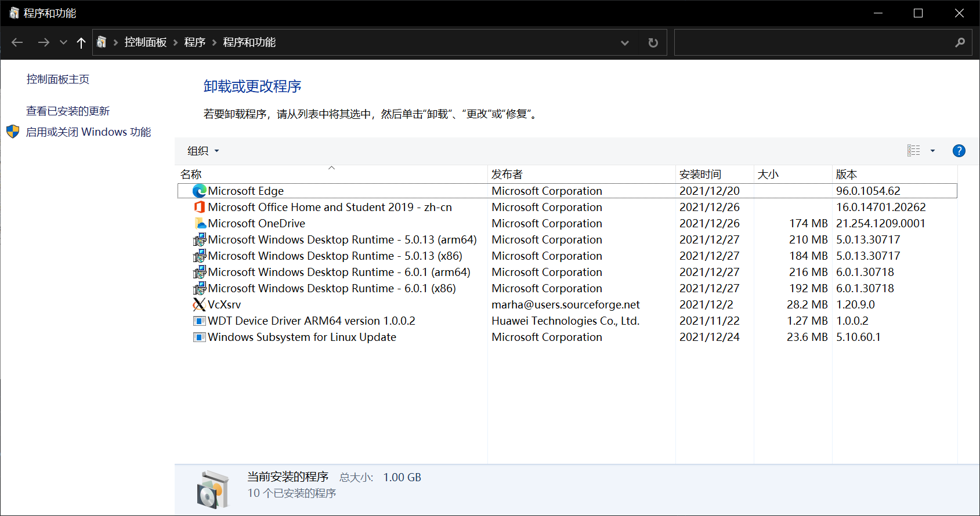Image resolution: width=980 pixels, height=516 pixels.
Task: Click version 21.254.1209.0001 cell
Action: (x=881, y=223)
